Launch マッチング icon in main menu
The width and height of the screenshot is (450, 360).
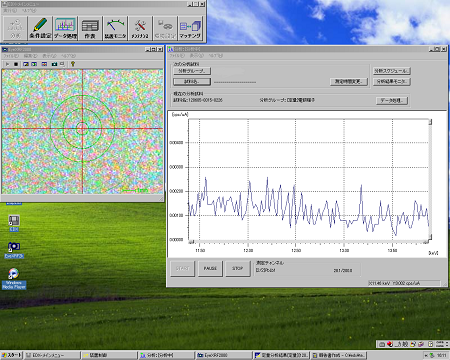coord(190,28)
